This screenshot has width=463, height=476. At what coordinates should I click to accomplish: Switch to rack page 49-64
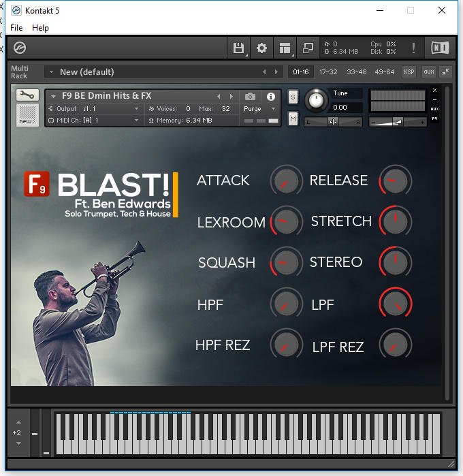click(x=385, y=72)
